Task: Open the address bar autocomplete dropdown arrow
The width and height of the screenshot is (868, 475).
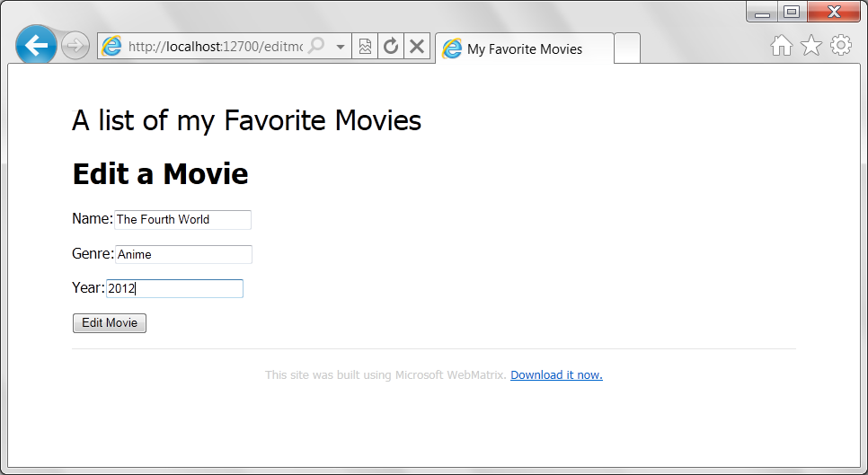Action: click(341, 47)
